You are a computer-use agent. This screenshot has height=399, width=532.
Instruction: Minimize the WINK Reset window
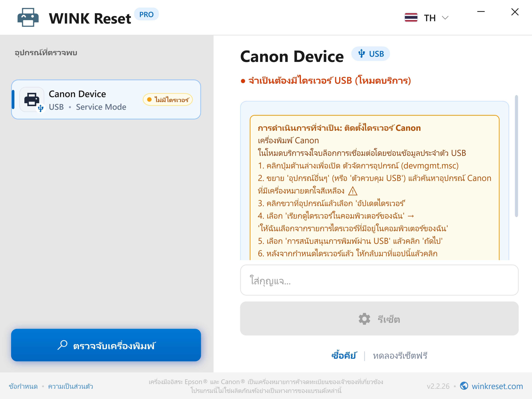(x=481, y=11)
